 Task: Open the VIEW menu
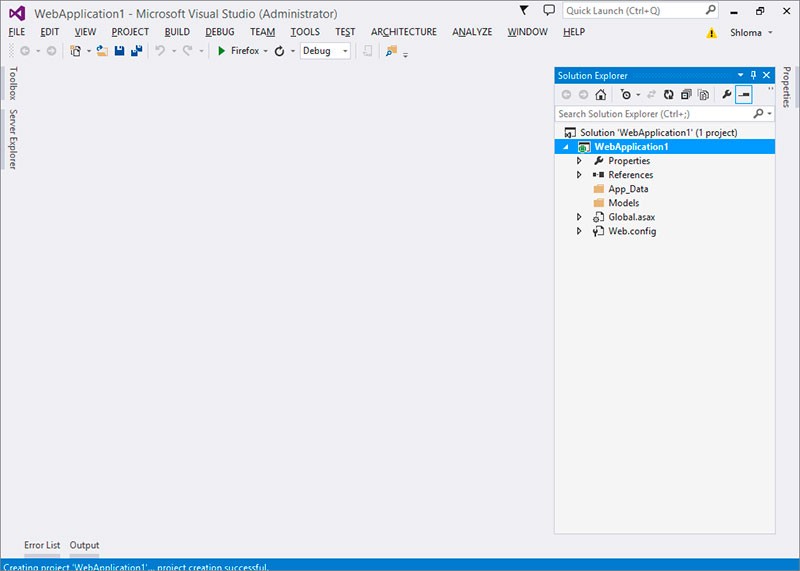click(85, 32)
